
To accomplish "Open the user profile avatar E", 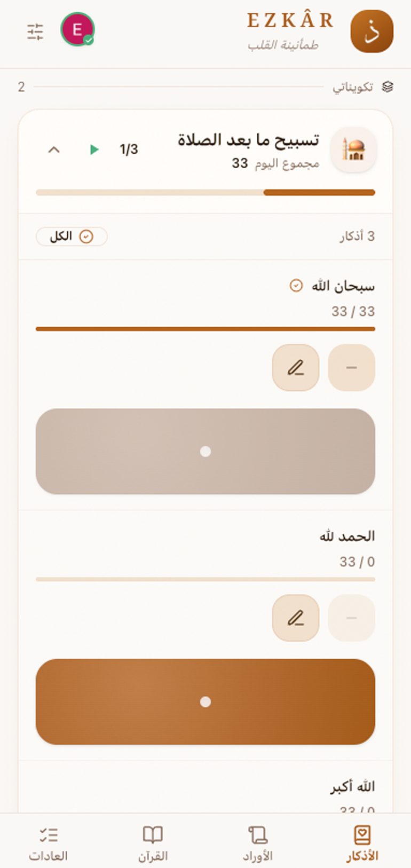I will pos(78,29).
